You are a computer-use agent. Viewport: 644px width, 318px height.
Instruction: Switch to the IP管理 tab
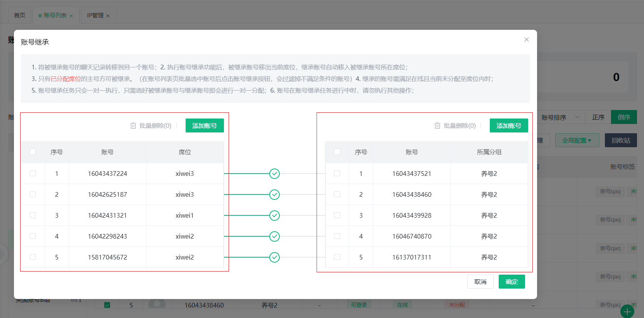95,15
